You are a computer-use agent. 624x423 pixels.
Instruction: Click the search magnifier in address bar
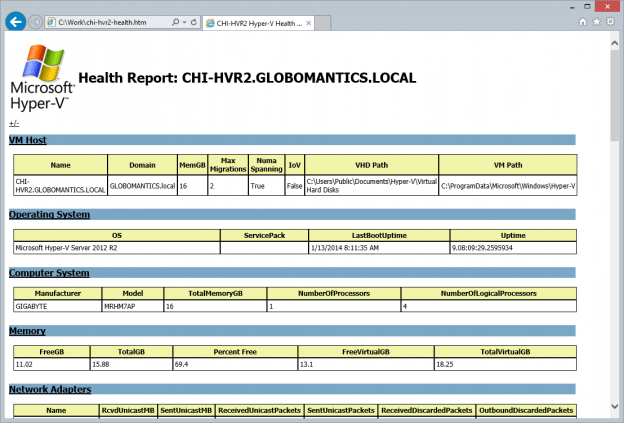(175, 23)
